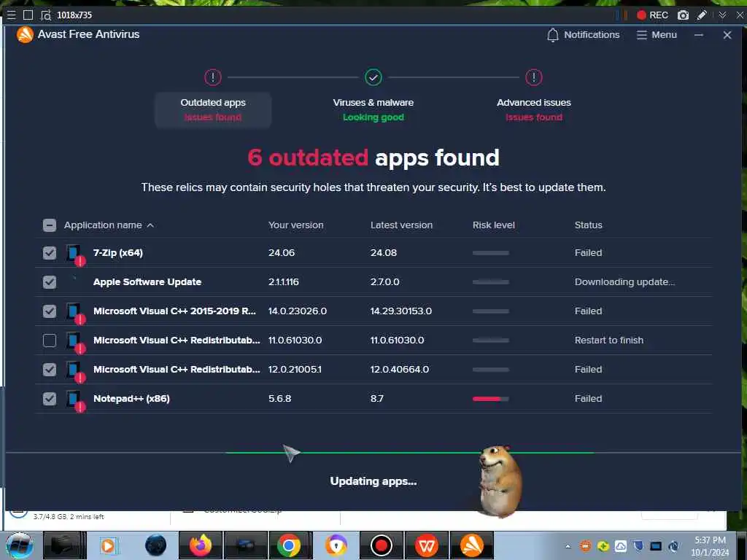
Task: Open Google Chrome from the taskbar
Action: [x=289, y=545]
